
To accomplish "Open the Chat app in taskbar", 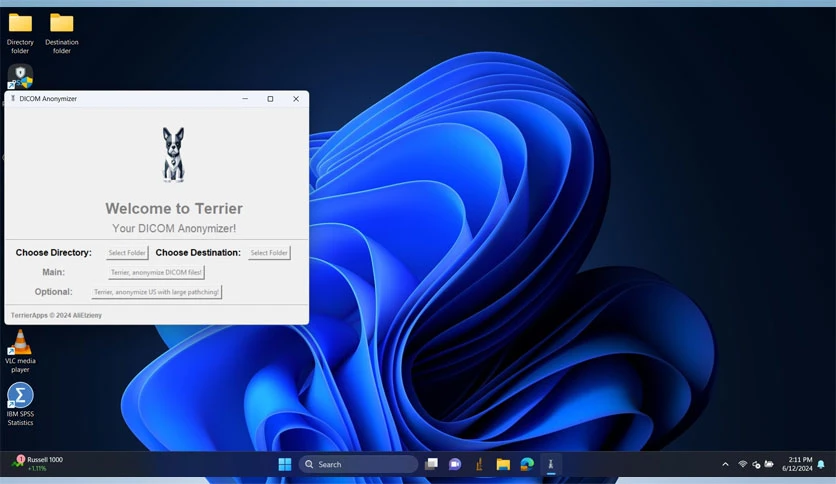I will pos(455,464).
